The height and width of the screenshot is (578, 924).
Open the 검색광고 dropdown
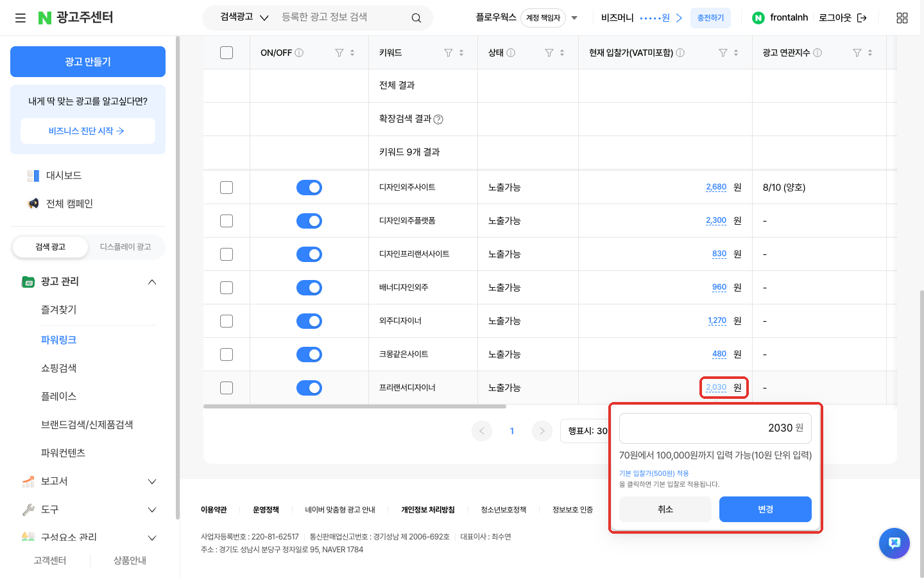point(244,17)
